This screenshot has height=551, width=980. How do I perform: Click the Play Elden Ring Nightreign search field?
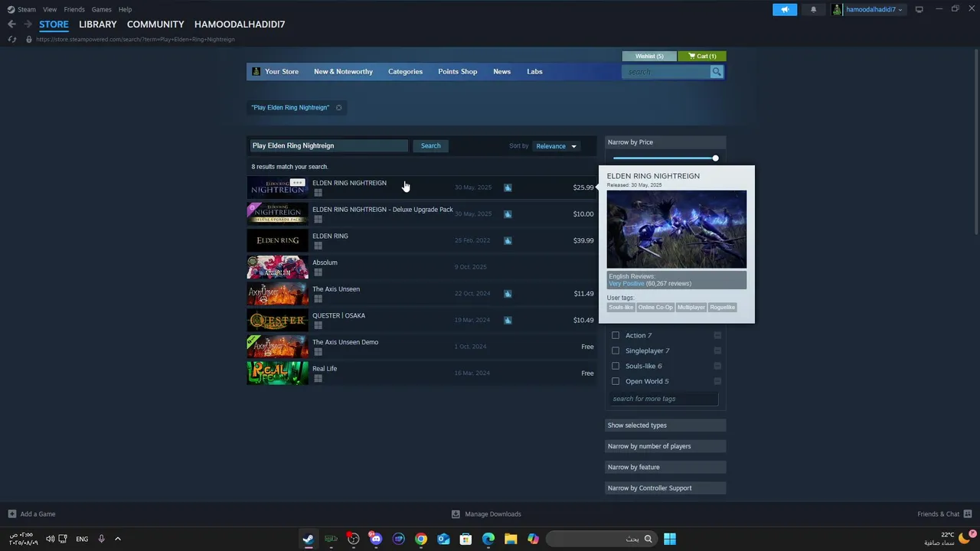[x=329, y=146]
